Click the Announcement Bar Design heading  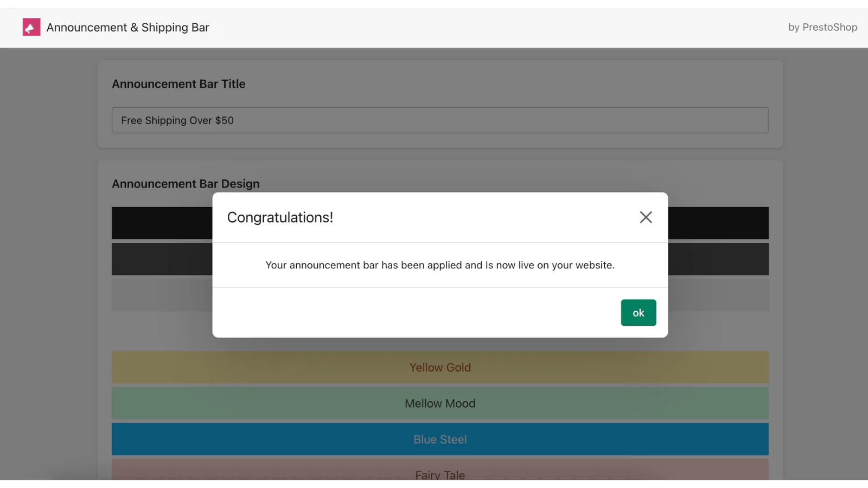pyautogui.click(x=186, y=184)
